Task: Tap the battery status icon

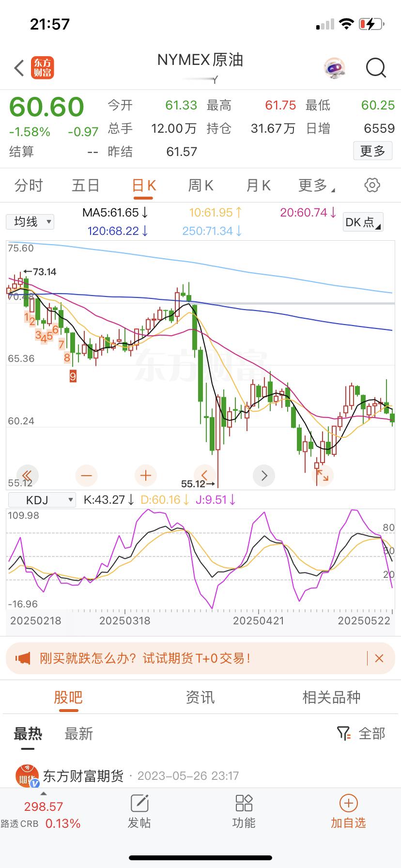Action: pyautogui.click(x=371, y=24)
